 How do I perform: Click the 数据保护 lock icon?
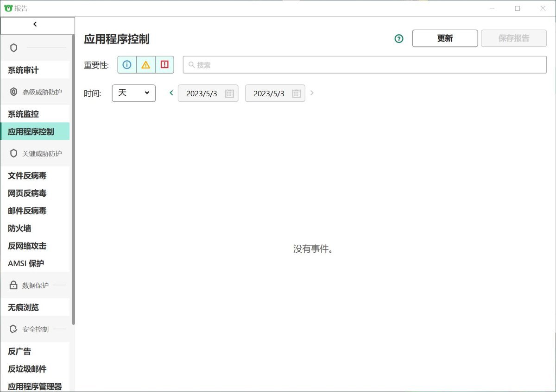(13, 285)
